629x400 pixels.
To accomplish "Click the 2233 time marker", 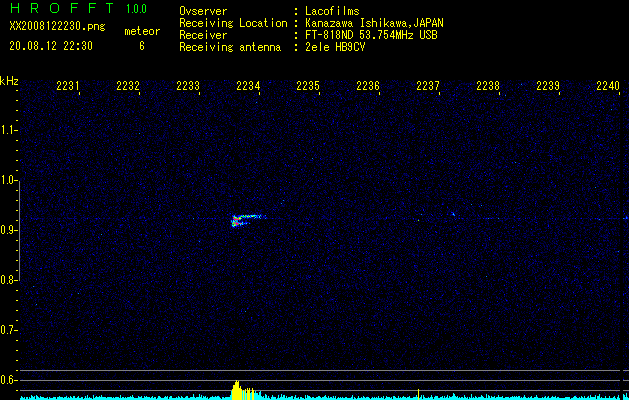I will click(188, 86).
